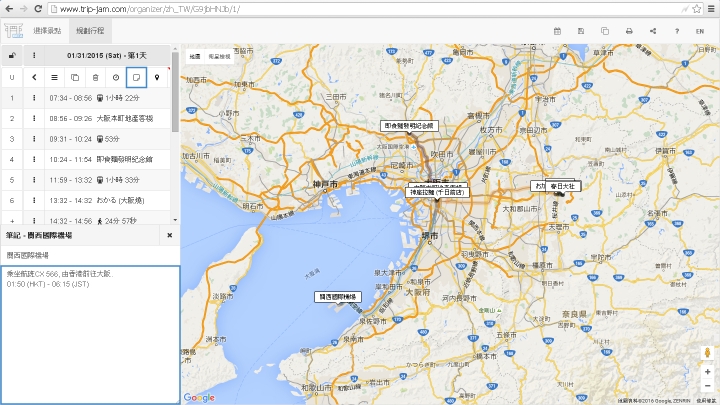The height and width of the screenshot is (405, 720).
Task: Click the Street View pegman icon
Action: (x=707, y=353)
